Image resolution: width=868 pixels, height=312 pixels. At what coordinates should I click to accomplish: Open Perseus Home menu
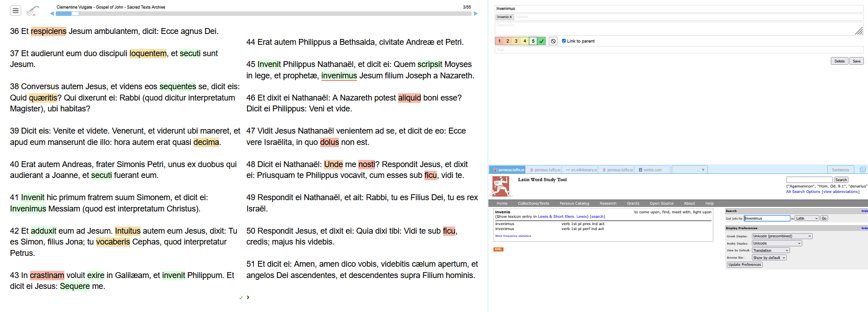(x=502, y=203)
